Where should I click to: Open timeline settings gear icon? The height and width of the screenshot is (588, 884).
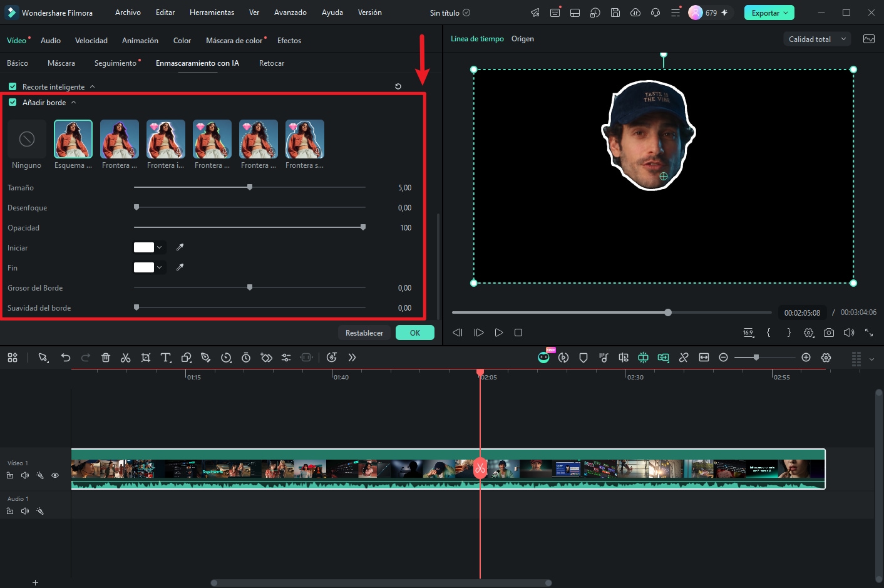click(x=826, y=358)
